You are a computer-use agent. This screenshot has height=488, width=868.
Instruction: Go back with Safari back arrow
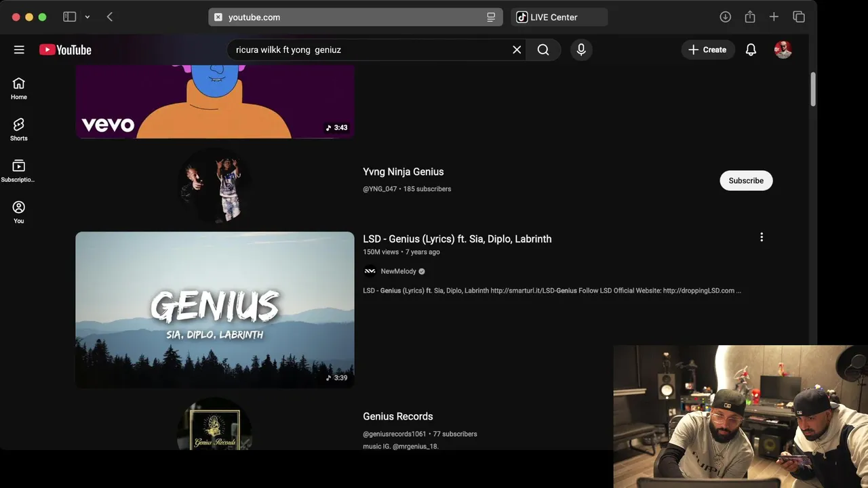coord(110,17)
